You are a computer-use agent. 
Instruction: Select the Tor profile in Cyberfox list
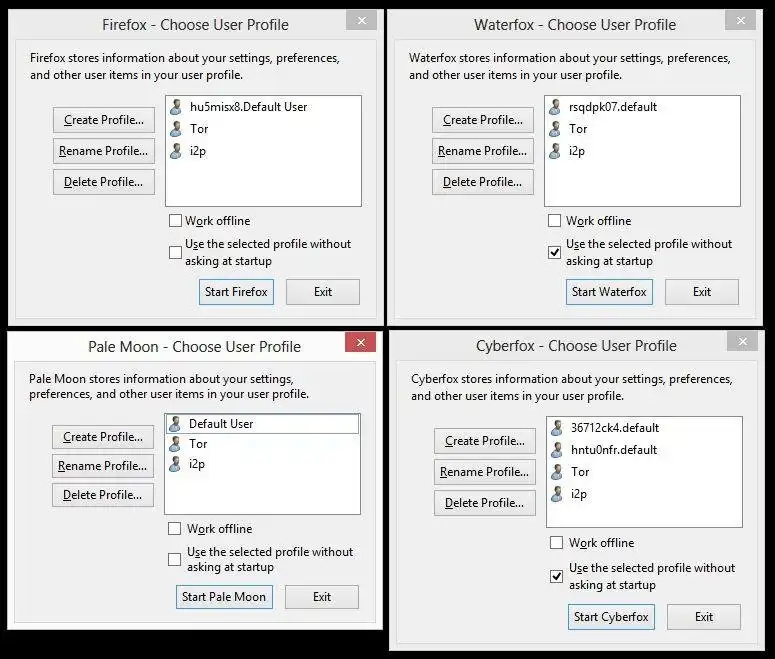tap(580, 472)
